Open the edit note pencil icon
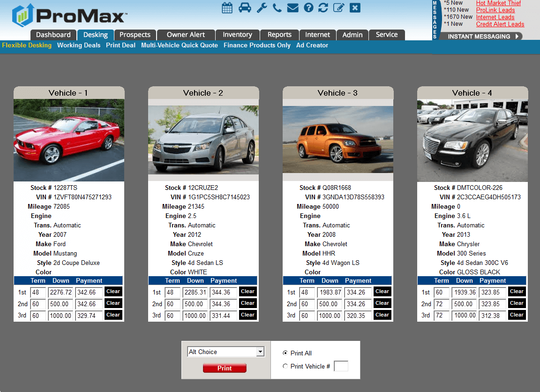Screen dimensions: 540x392 338,8
